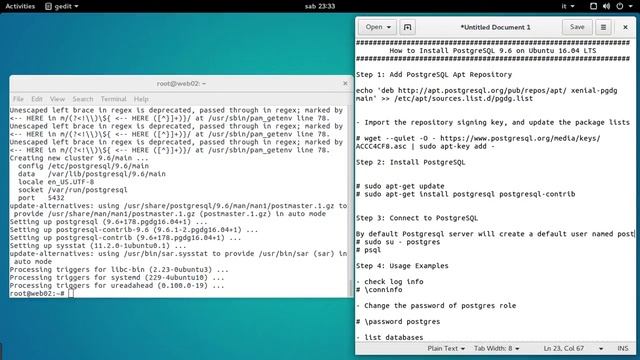Click the gedit app icon in top bar
Screen dimensions: 640x360
49,6
